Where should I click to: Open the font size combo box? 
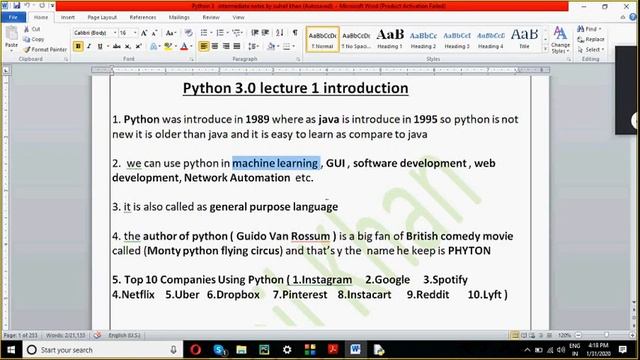point(128,33)
